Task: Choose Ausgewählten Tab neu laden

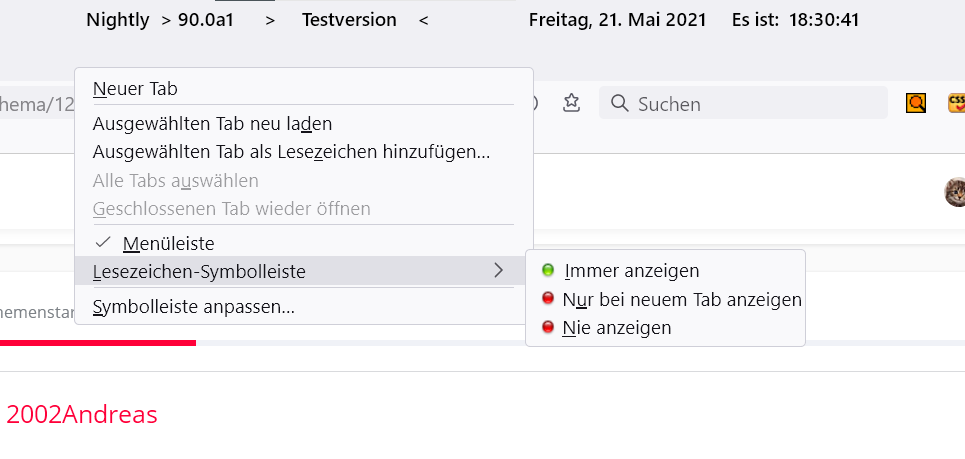Action: [212, 124]
